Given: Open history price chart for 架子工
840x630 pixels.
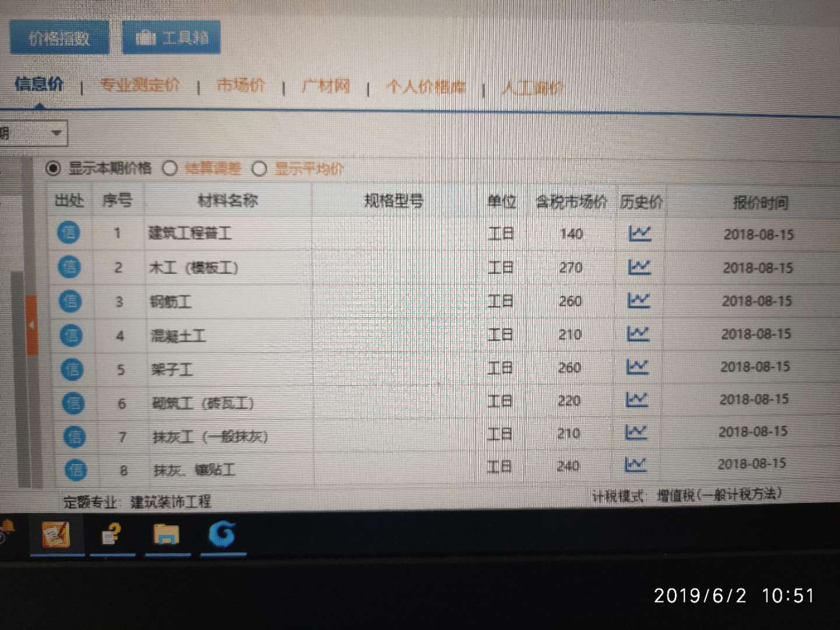Looking at the screenshot, I should (x=637, y=366).
